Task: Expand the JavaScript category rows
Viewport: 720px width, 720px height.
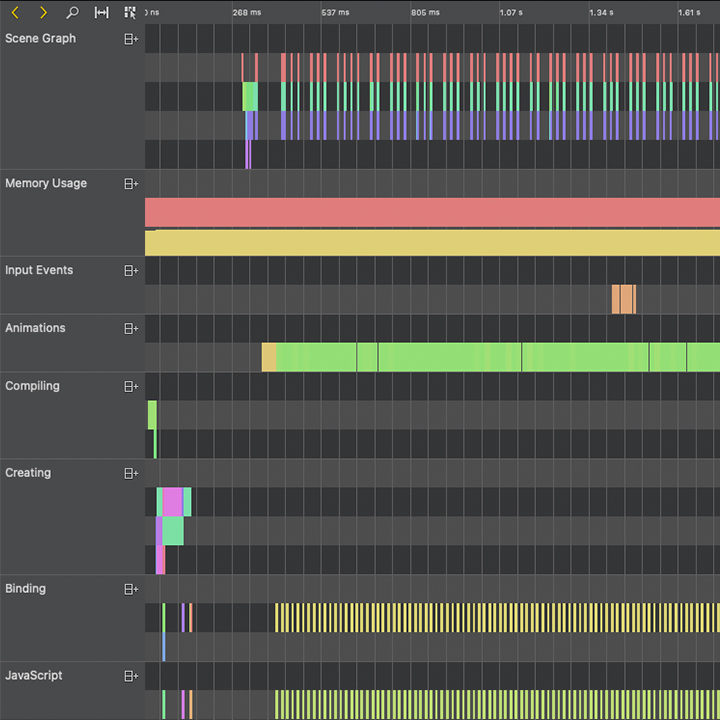Action: click(x=130, y=677)
